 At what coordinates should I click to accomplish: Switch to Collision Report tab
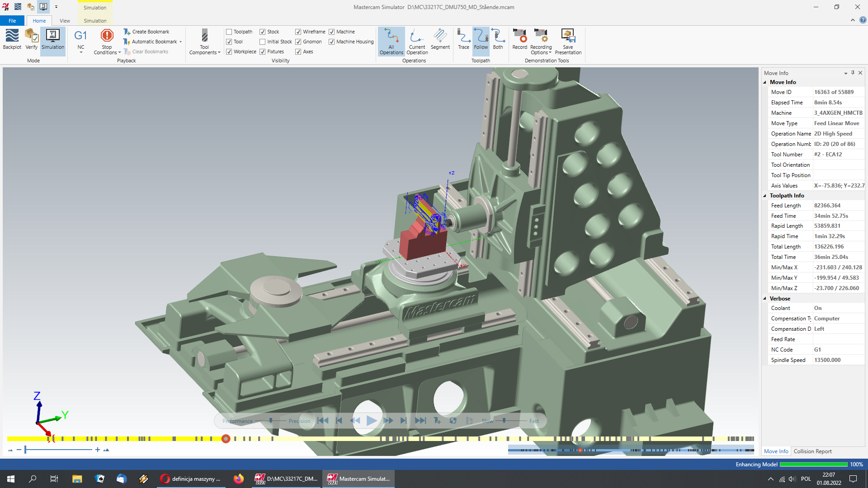(812, 451)
